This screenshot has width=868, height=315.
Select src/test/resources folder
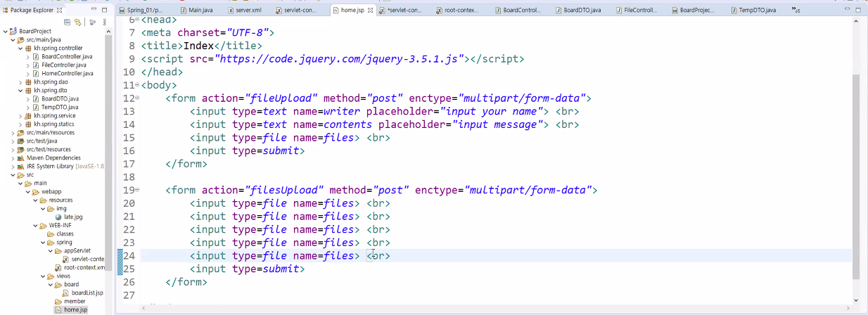49,150
